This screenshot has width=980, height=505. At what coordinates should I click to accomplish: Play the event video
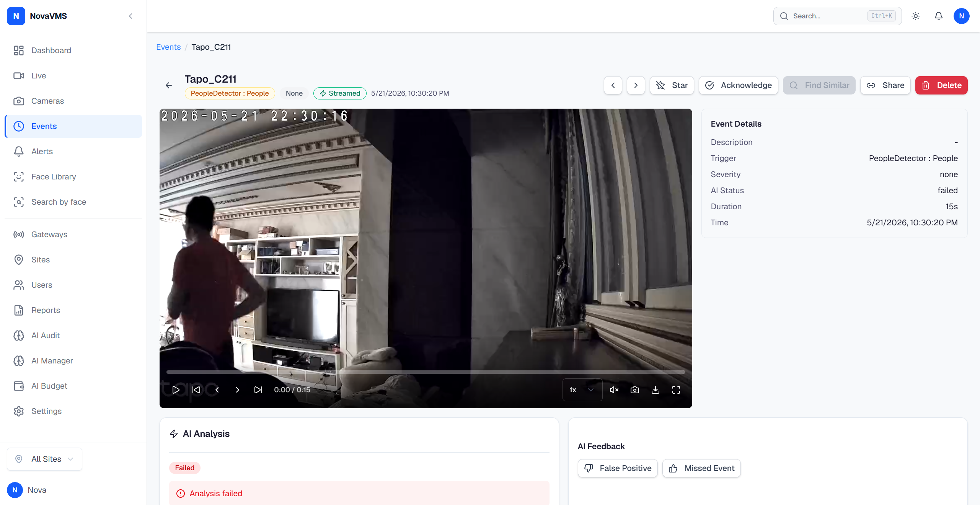pyautogui.click(x=176, y=390)
